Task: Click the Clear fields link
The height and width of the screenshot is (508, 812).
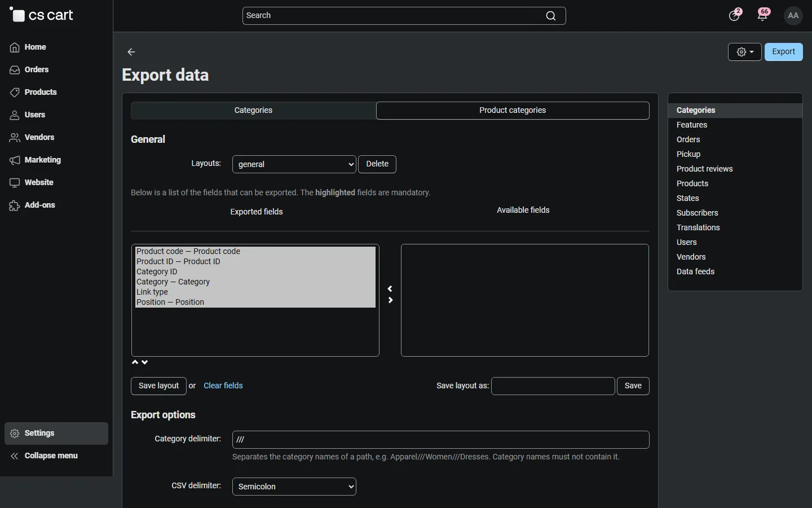Action: (223, 386)
